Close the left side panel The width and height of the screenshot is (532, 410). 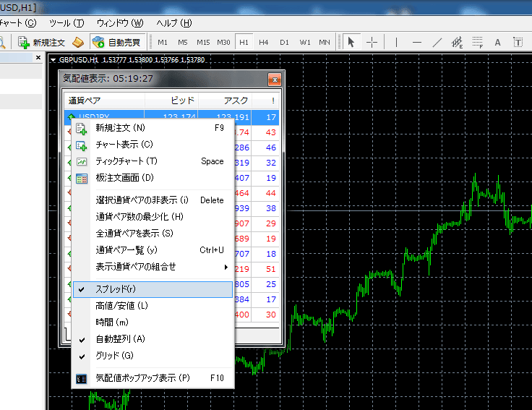point(38,58)
